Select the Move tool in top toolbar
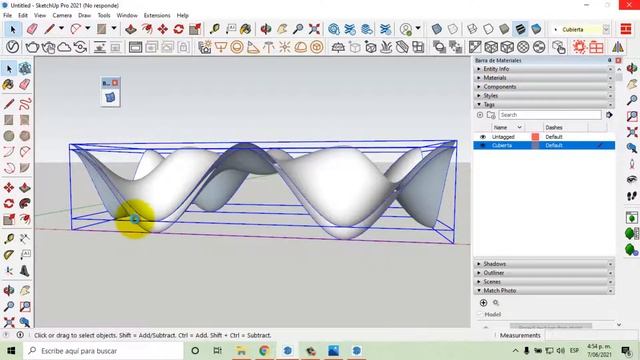The image size is (640, 360). (162, 29)
